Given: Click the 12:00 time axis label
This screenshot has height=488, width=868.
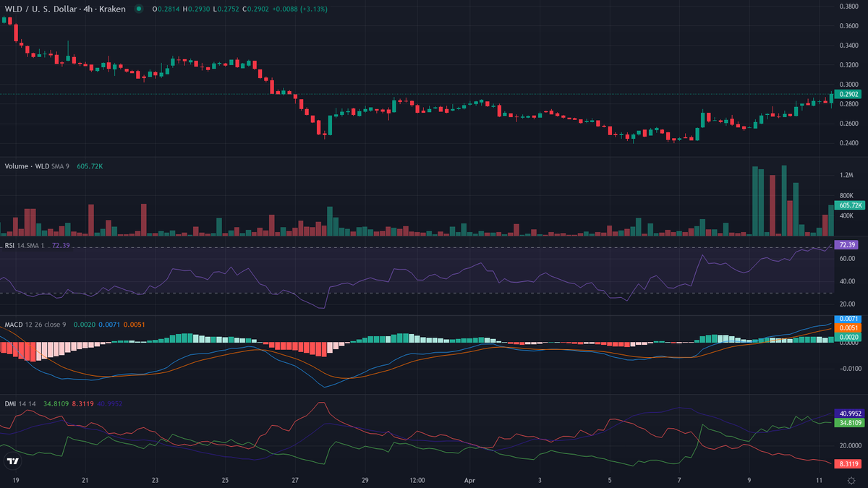Looking at the screenshot, I should 417,479.
